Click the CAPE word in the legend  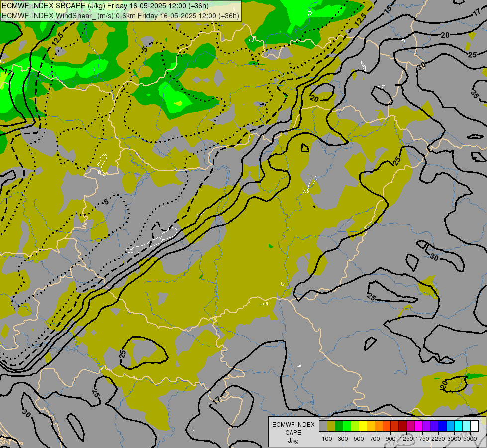[x=293, y=433]
